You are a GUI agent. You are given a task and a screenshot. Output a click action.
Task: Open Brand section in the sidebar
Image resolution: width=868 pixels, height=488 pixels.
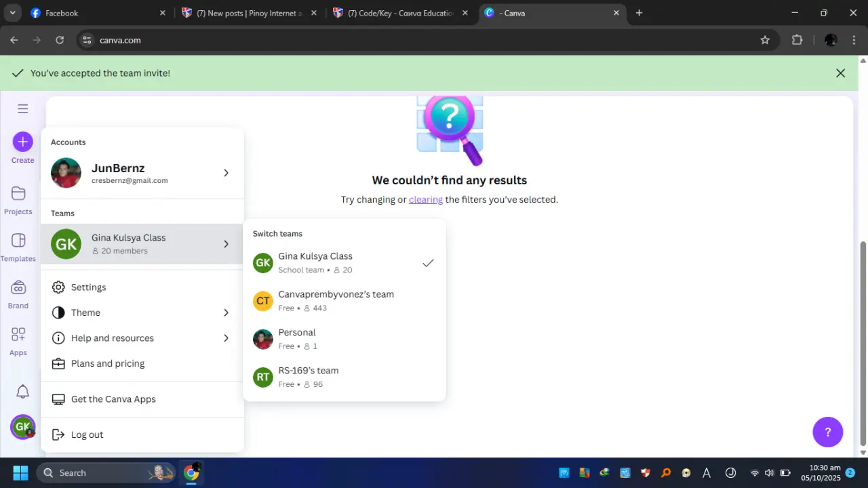click(18, 295)
